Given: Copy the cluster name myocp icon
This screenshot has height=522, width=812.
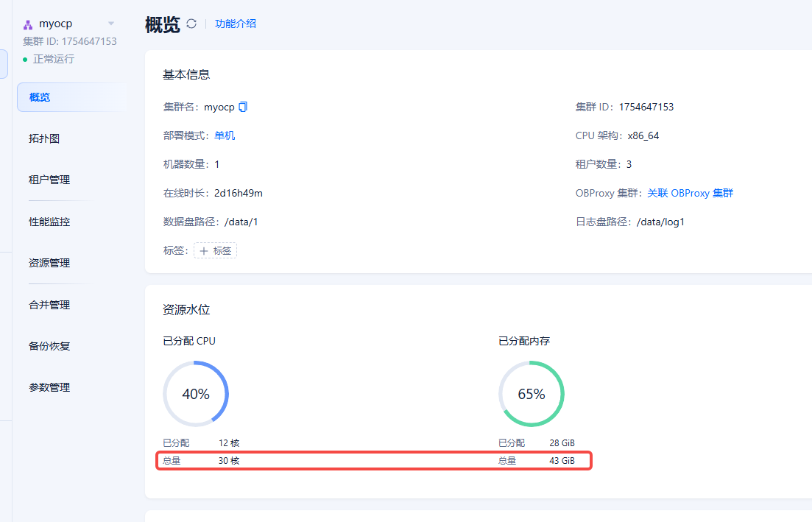Looking at the screenshot, I should click(x=243, y=107).
